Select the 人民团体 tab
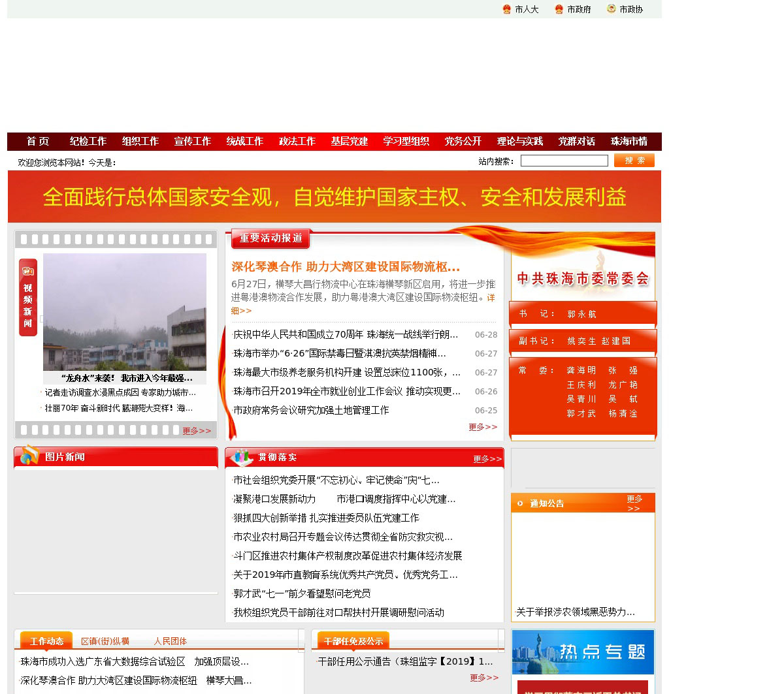The width and height of the screenshot is (784, 694). point(171,641)
